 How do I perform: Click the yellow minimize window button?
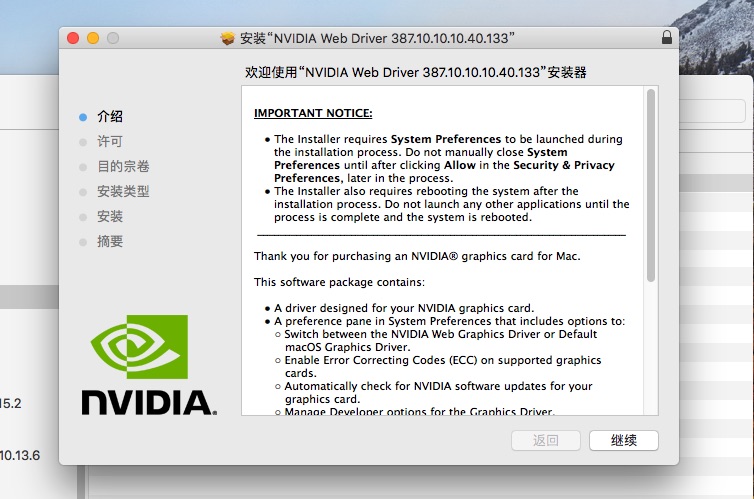[93, 38]
